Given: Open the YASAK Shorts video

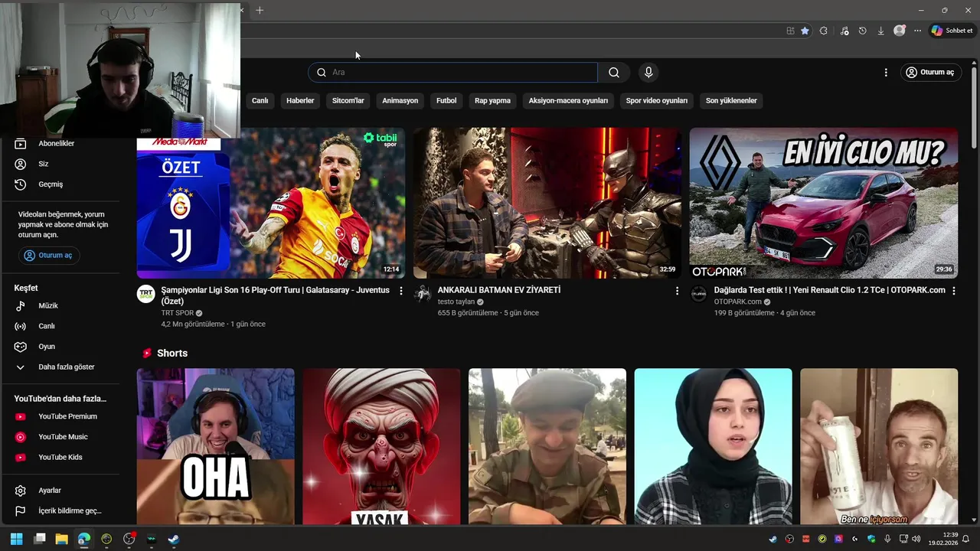Looking at the screenshot, I should [381, 447].
